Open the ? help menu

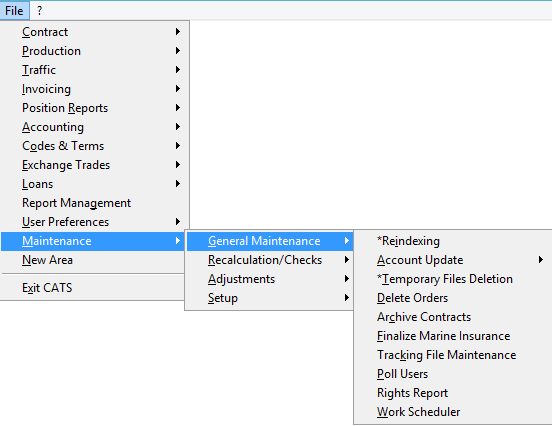(x=39, y=11)
